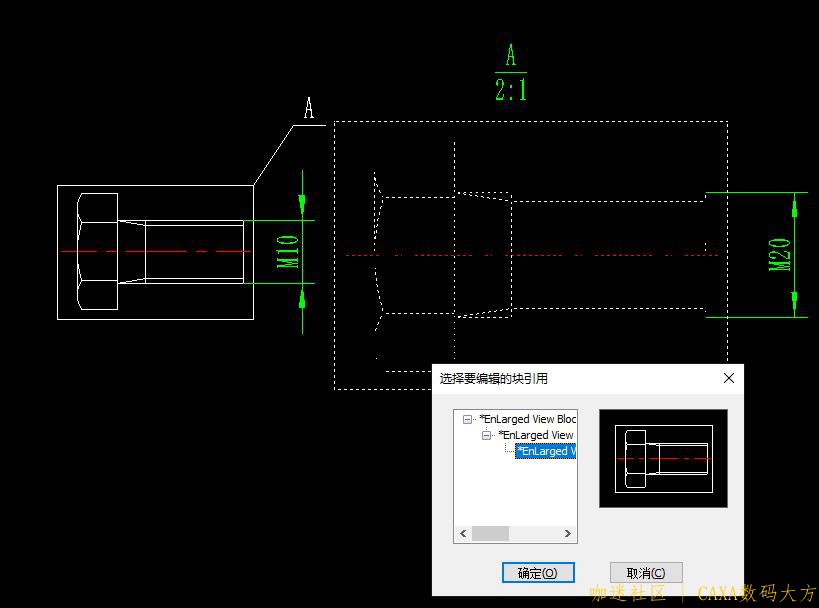819x608 pixels.
Task: Click the 确定(O) button
Action: pos(537,572)
